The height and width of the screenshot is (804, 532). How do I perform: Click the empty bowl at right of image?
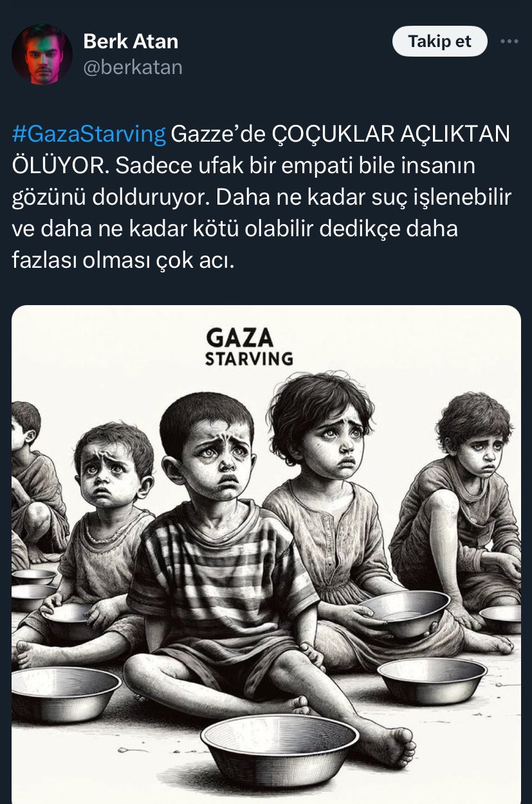pos(431,679)
